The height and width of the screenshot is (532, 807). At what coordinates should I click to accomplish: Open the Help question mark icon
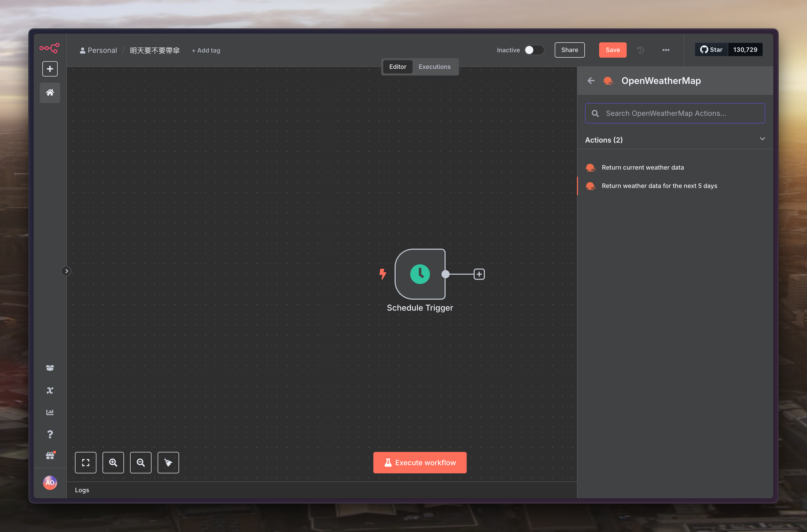(50, 434)
